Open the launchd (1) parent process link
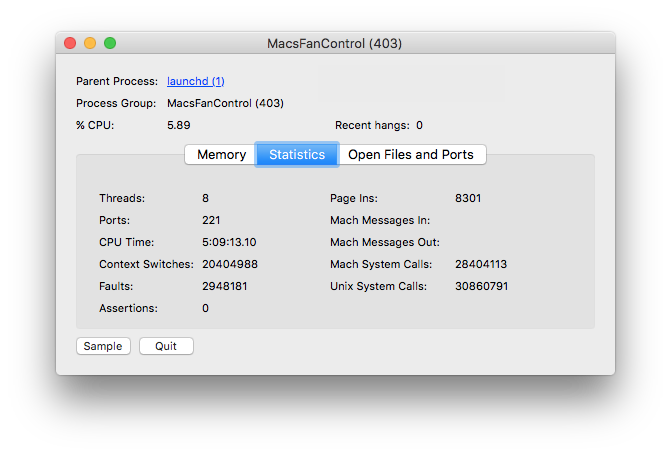This screenshot has width=671, height=455. [195, 81]
